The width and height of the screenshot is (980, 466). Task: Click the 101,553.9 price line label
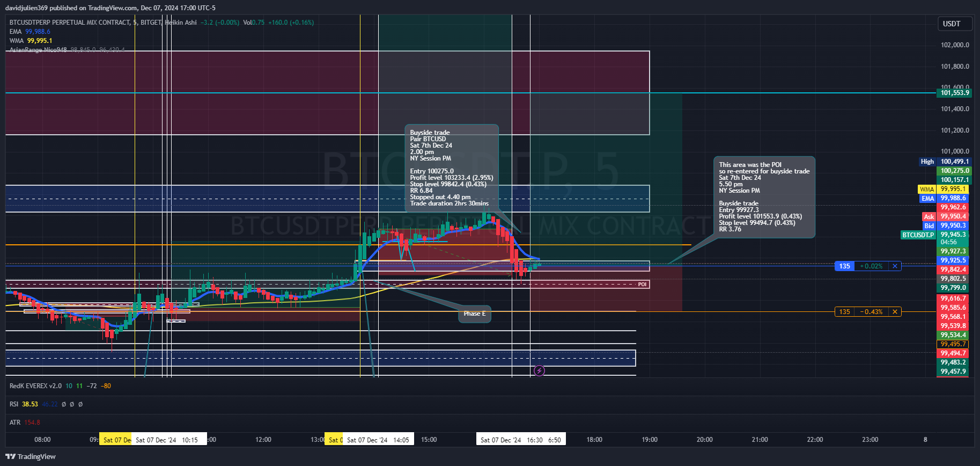(954, 93)
